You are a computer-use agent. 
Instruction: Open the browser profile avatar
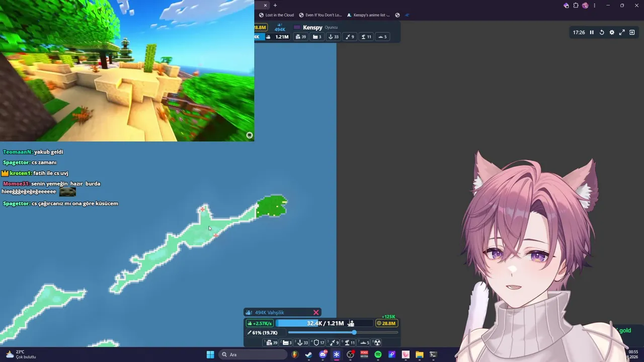585,6
